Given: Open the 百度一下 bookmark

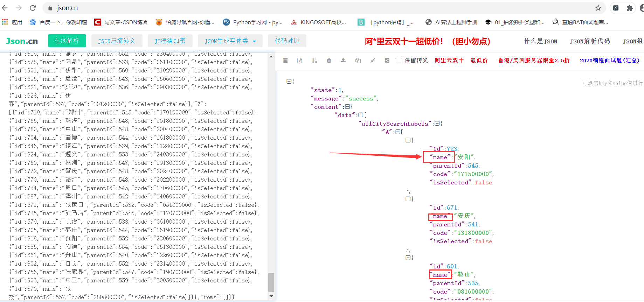Looking at the screenshot, I should (58, 22).
